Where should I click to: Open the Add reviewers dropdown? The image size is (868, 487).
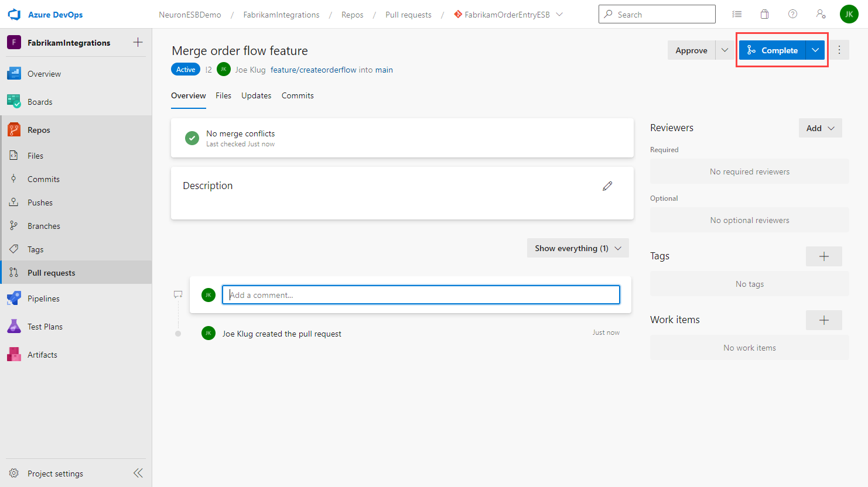coord(821,128)
